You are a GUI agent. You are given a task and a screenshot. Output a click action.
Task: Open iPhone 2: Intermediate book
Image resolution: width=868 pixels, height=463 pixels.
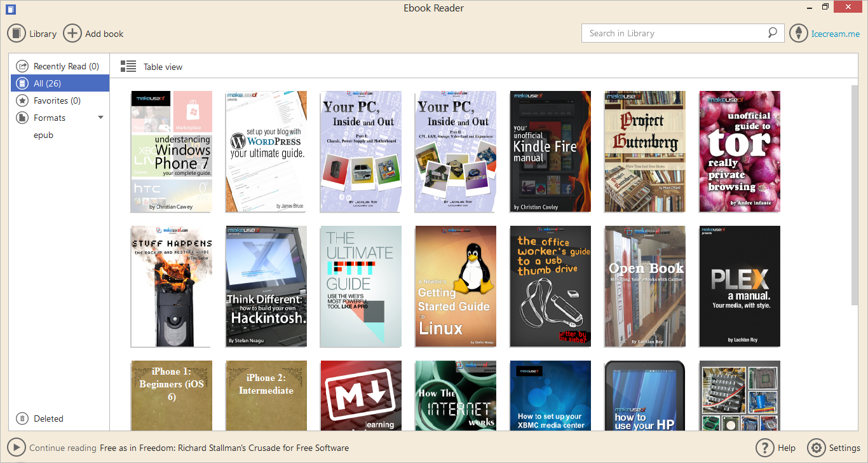pos(266,396)
